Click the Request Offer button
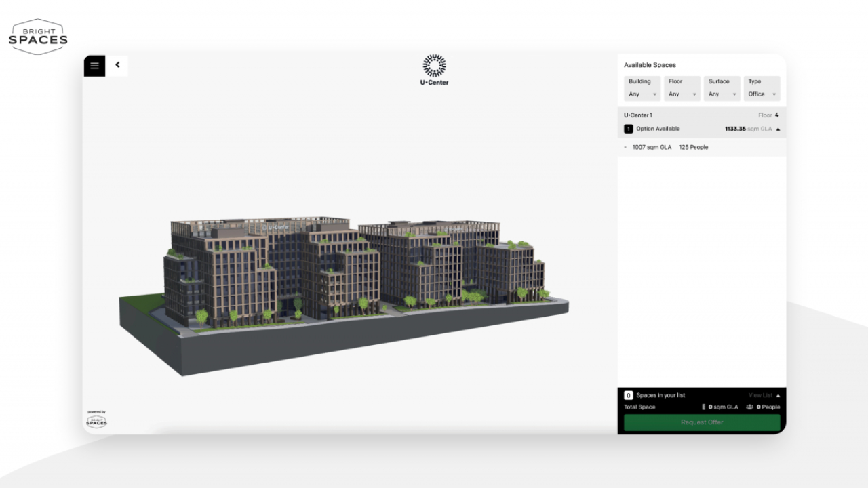This screenshot has height=488, width=868. (702, 422)
